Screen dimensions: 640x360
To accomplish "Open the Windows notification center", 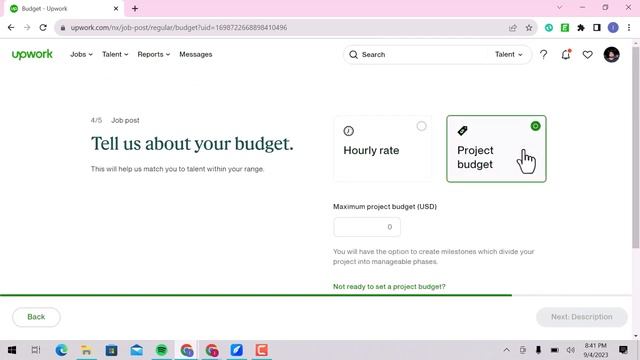I will 623,350.
